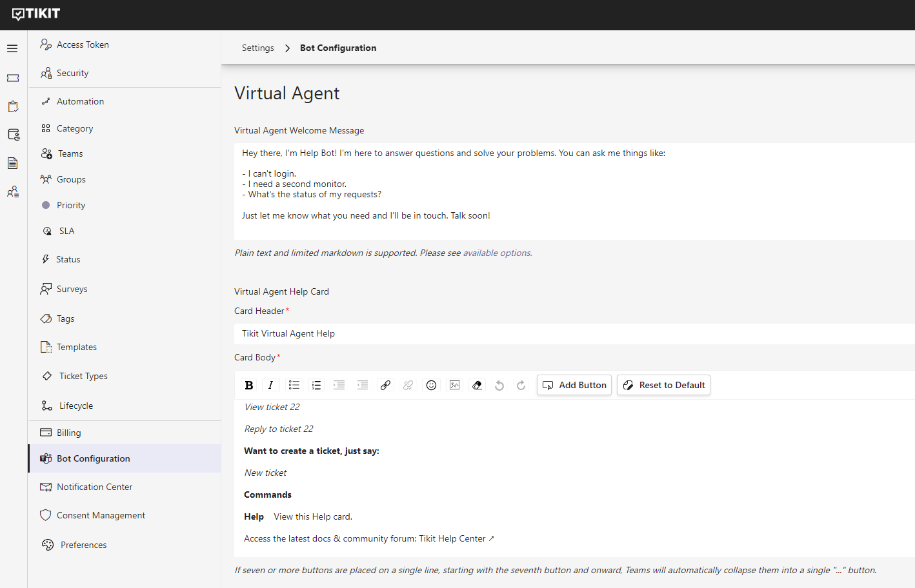
Task: Click the Tikit Help Center text
Action: click(452, 538)
